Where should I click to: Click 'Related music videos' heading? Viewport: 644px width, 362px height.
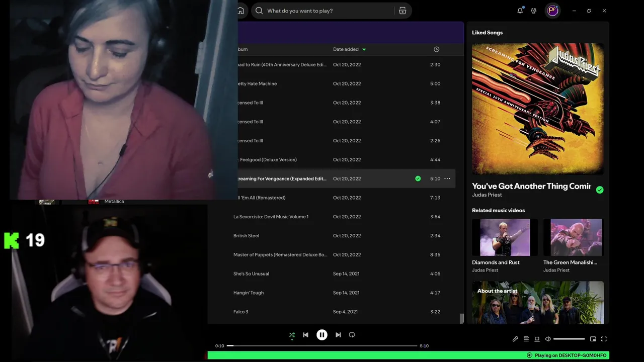[x=498, y=210]
